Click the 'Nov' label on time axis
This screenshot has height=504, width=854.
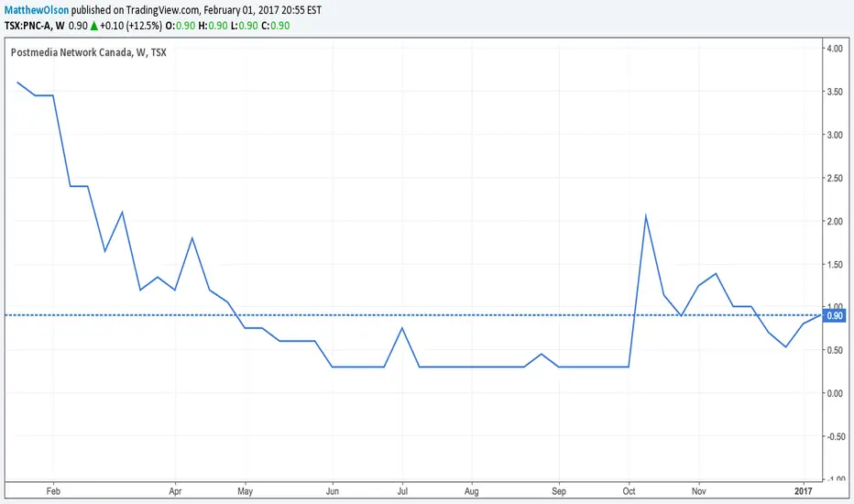tap(699, 491)
